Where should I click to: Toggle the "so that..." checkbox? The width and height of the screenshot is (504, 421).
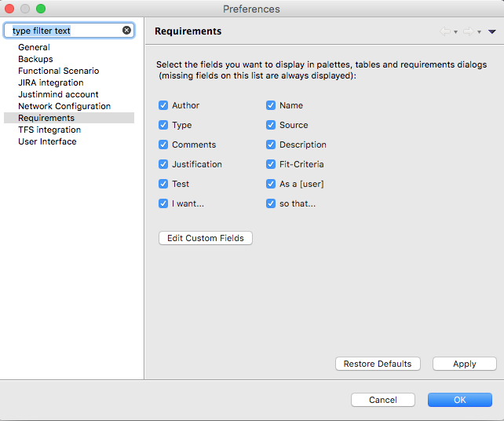(x=271, y=203)
